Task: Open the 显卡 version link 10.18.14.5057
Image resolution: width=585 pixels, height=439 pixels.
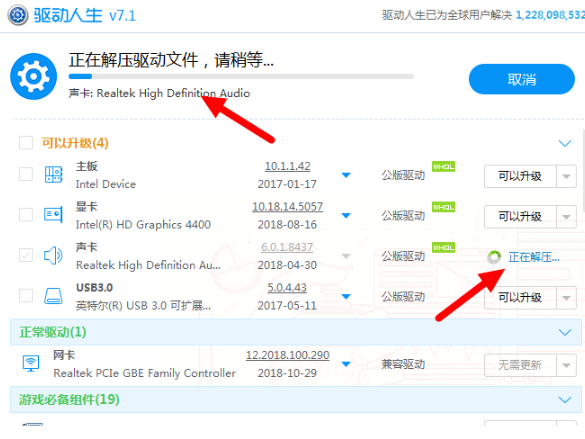Action: click(x=287, y=207)
